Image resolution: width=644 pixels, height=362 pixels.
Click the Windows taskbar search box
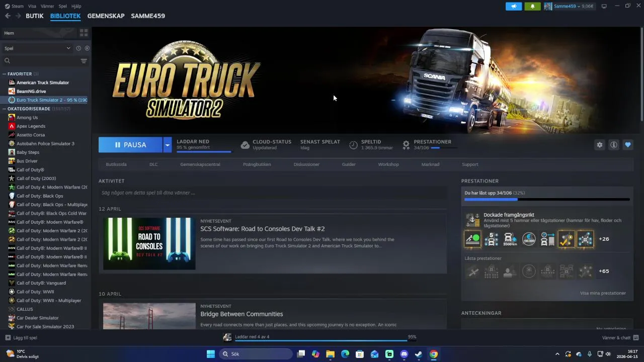[x=255, y=354]
